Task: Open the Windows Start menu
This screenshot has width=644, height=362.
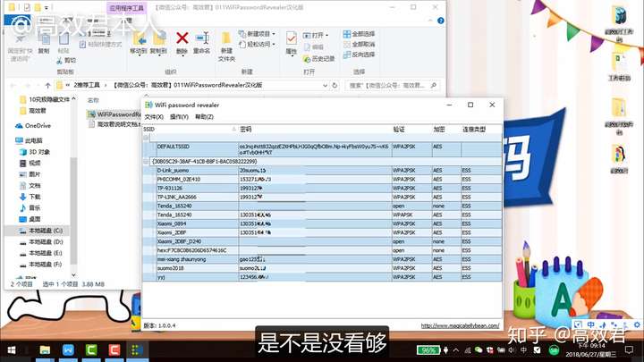Action: (12, 350)
